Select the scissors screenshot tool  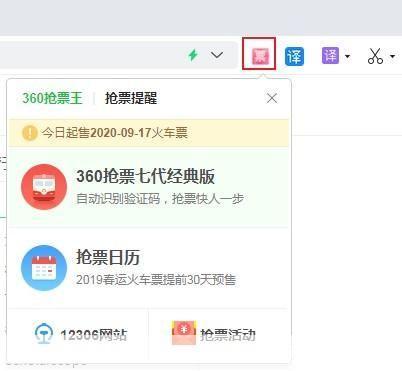click(375, 56)
